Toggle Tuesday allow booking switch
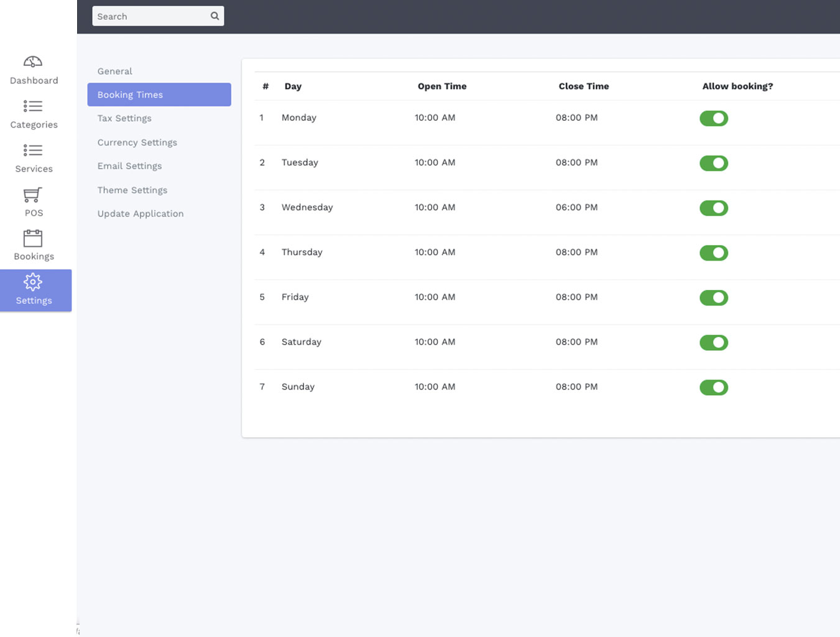This screenshot has height=637, width=840. (714, 163)
